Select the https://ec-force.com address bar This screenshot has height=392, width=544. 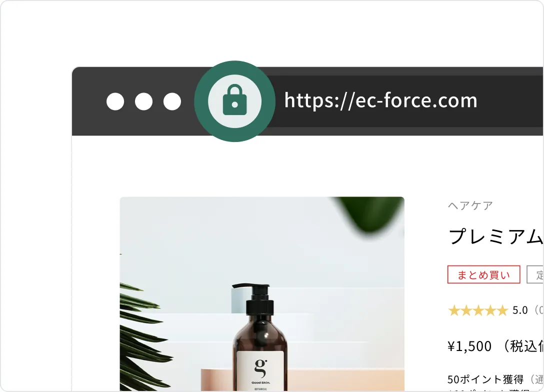(x=406, y=101)
